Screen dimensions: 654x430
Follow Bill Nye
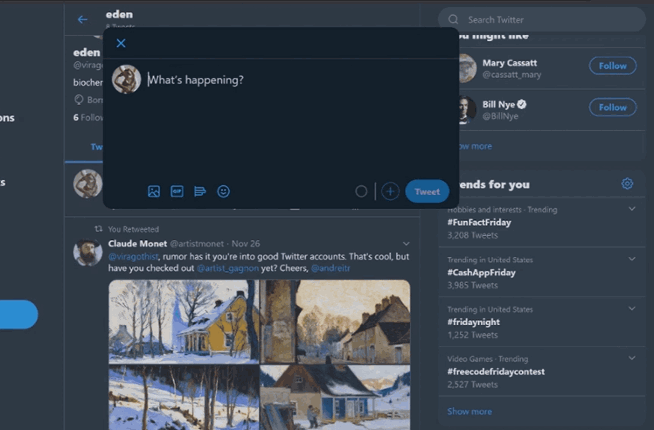pyautogui.click(x=613, y=107)
